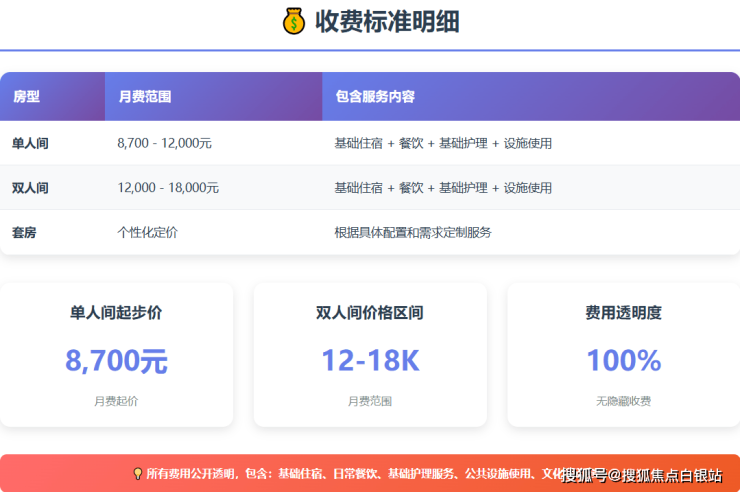740x492 pixels.
Task: Click the 个性化定价 cell
Action: [x=147, y=232]
